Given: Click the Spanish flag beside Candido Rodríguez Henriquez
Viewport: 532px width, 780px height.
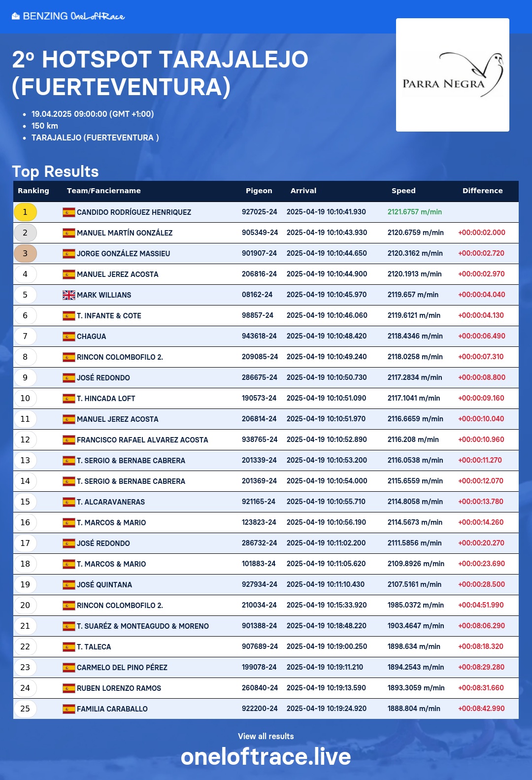Looking at the screenshot, I should [x=69, y=212].
